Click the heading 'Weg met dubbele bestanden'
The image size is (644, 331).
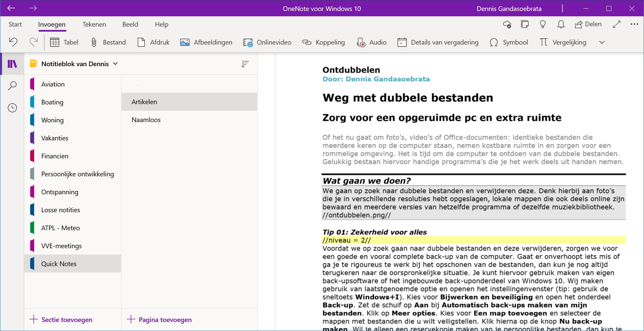tap(408, 98)
